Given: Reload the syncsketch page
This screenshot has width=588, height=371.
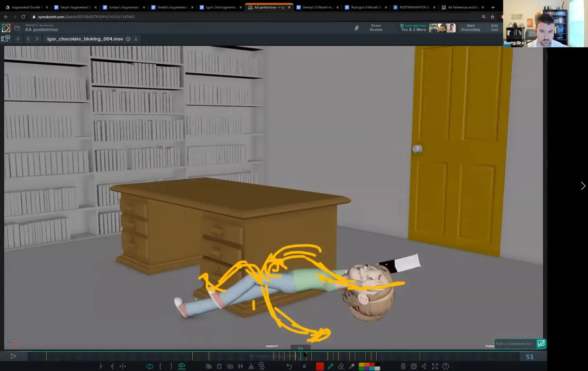Looking at the screenshot, I should (23, 17).
